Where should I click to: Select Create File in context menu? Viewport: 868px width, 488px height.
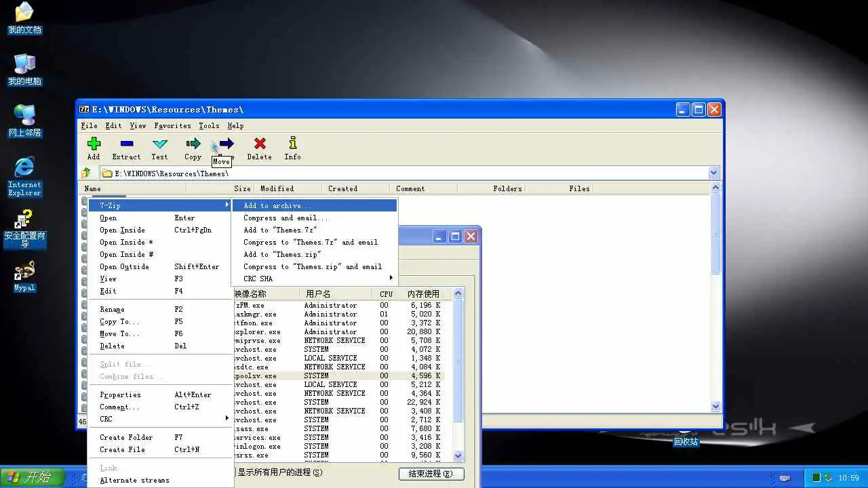point(161,449)
